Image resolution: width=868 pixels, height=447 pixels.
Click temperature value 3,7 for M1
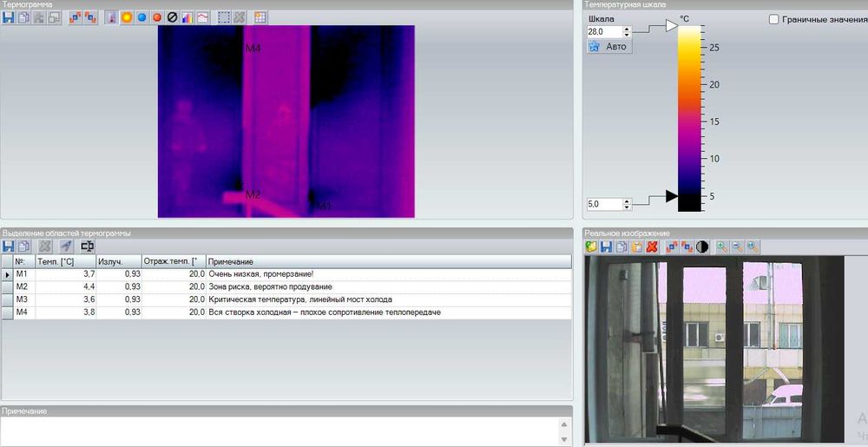pos(89,274)
